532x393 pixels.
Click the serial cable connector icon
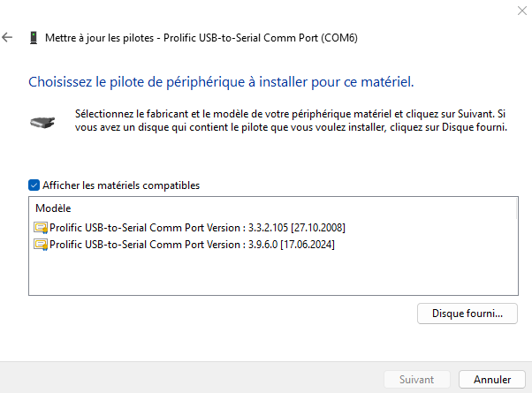[42, 122]
